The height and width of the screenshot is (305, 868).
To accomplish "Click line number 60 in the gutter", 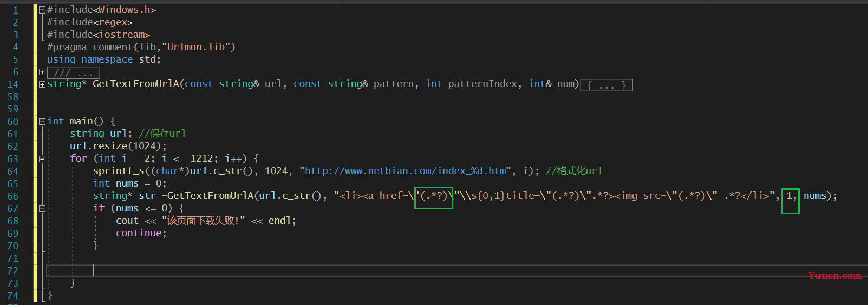I will pos(12,122).
